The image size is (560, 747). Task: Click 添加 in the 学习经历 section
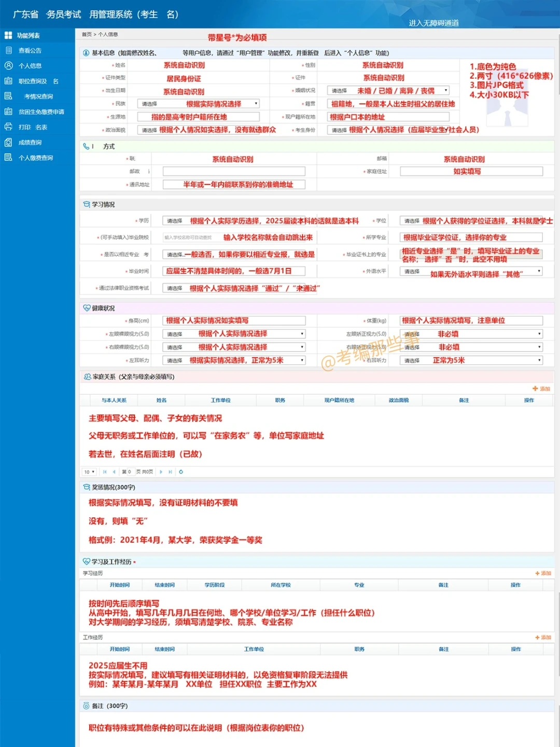pyautogui.click(x=543, y=573)
